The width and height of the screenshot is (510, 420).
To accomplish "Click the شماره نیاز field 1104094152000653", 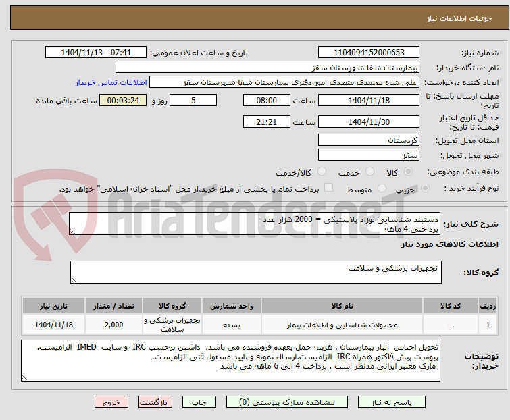I will click(x=369, y=53).
